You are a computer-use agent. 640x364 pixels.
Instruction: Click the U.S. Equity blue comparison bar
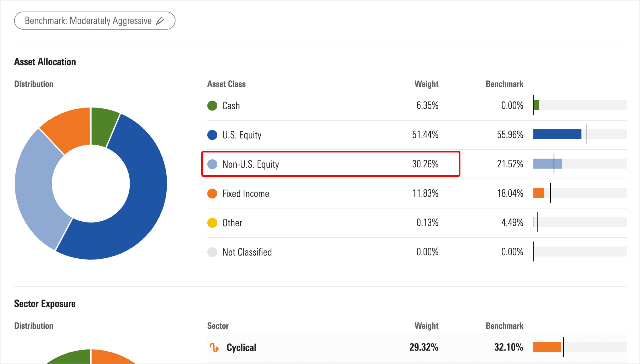point(557,135)
